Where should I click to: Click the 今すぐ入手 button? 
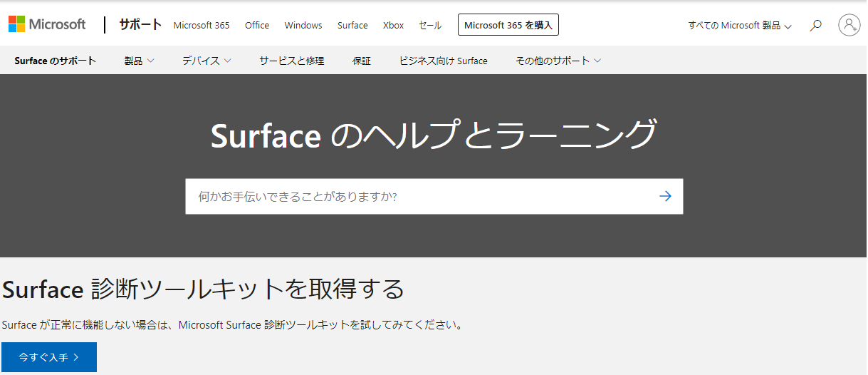48,357
